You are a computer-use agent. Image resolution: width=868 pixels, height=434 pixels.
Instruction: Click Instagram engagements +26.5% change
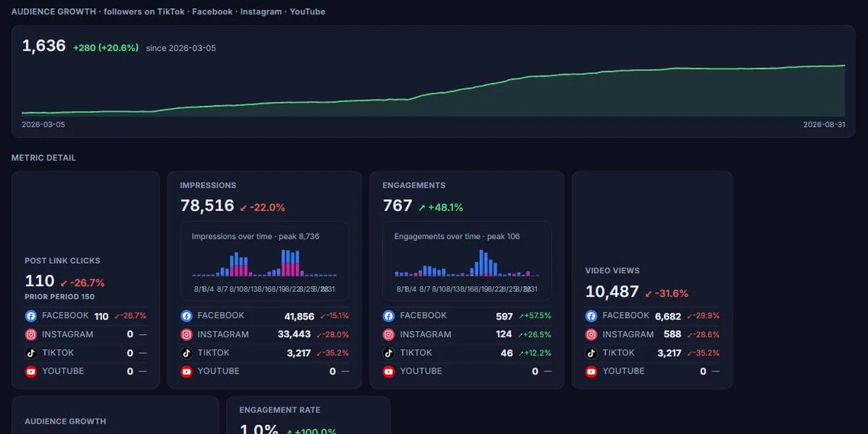click(x=535, y=335)
